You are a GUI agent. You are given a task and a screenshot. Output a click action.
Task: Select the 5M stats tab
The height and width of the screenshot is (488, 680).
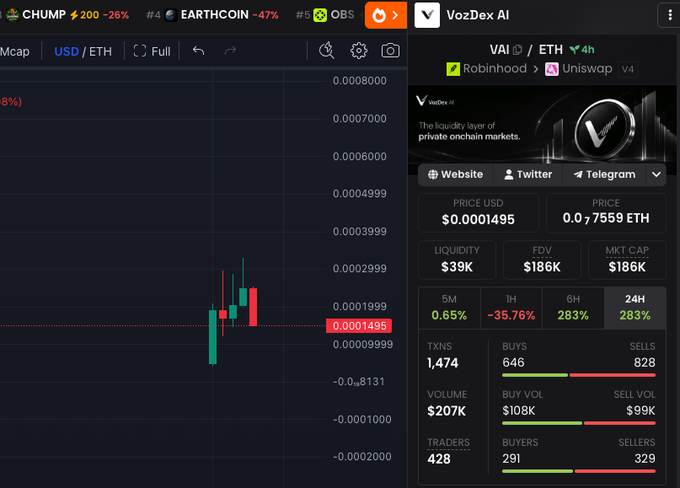pyautogui.click(x=449, y=308)
